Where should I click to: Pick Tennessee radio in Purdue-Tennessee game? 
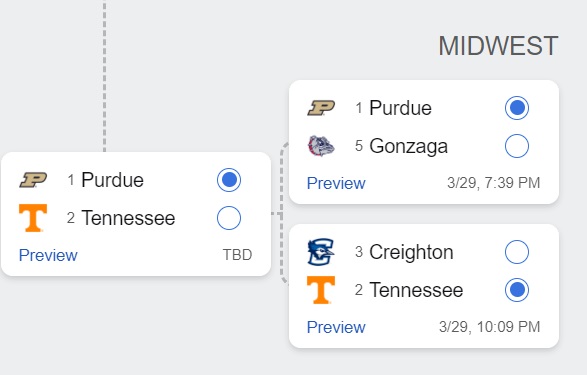[229, 218]
